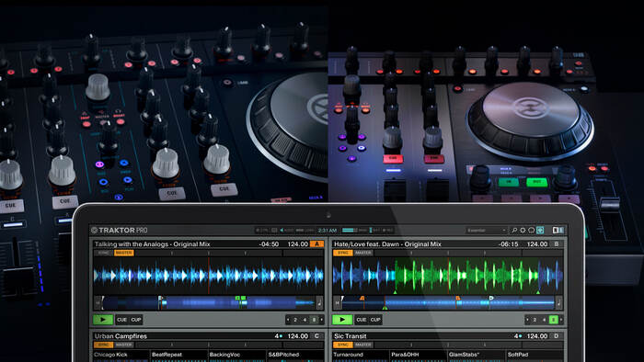Toggle MASTER on Deck B
The image size is (644, 362).
click(x=363, y=253)
